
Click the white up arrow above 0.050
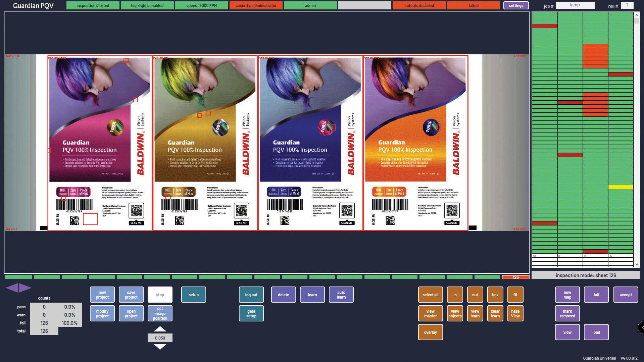160,329
